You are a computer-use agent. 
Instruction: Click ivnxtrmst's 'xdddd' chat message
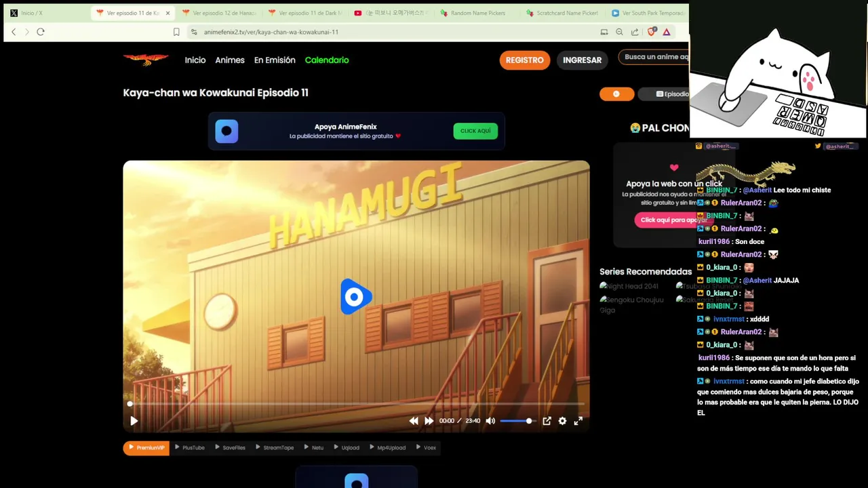coord(733,319)
